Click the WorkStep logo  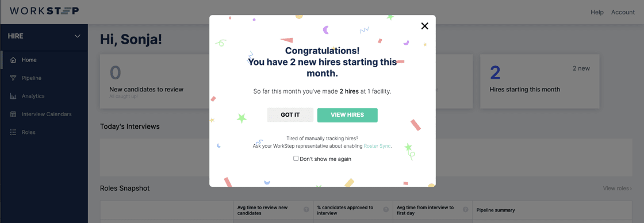(x=44, y=11)
